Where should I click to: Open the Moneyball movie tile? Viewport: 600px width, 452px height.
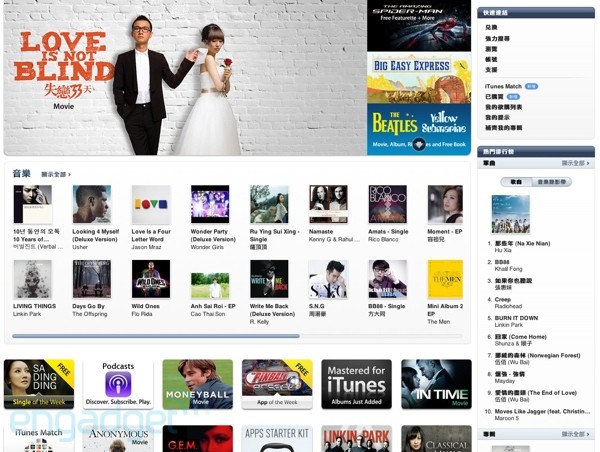pyautogui.click(x=198, y=384)
